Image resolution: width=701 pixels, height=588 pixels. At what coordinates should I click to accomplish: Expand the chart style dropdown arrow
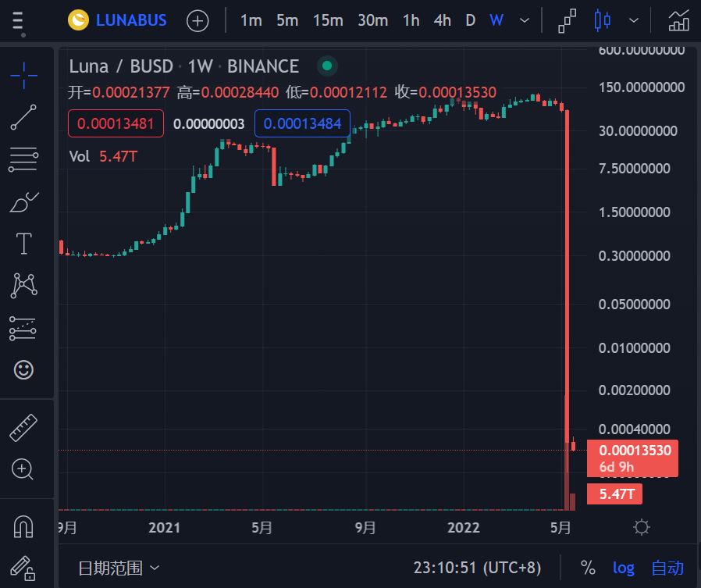tap(634, 20)
